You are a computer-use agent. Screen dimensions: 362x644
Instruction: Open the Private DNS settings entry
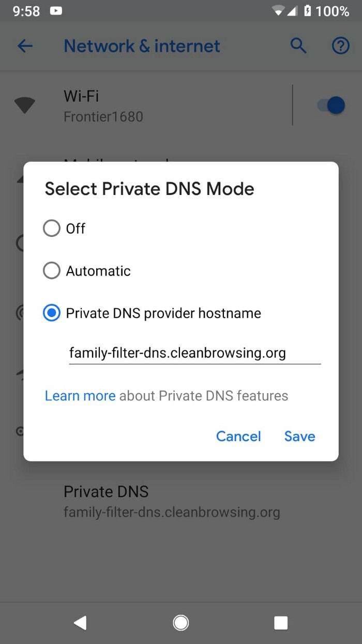pyautogui.click(x=171, y=501)
